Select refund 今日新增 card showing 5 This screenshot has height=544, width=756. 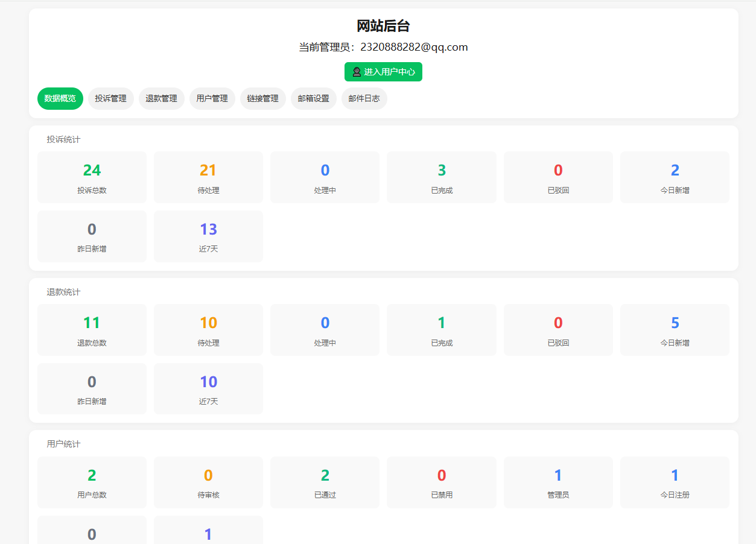tap(675, 330)
